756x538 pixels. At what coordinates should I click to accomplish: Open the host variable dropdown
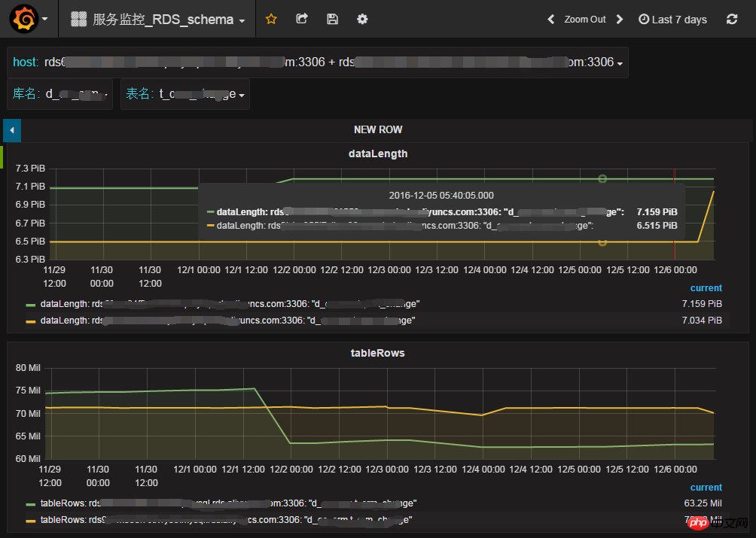coord(333,62)
